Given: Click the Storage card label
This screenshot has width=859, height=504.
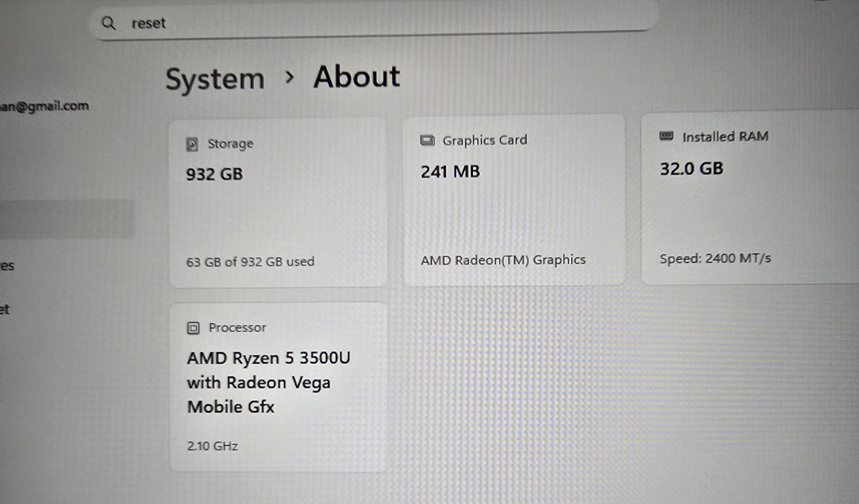Looking at the screenshot, I should [x=230, y=144].
